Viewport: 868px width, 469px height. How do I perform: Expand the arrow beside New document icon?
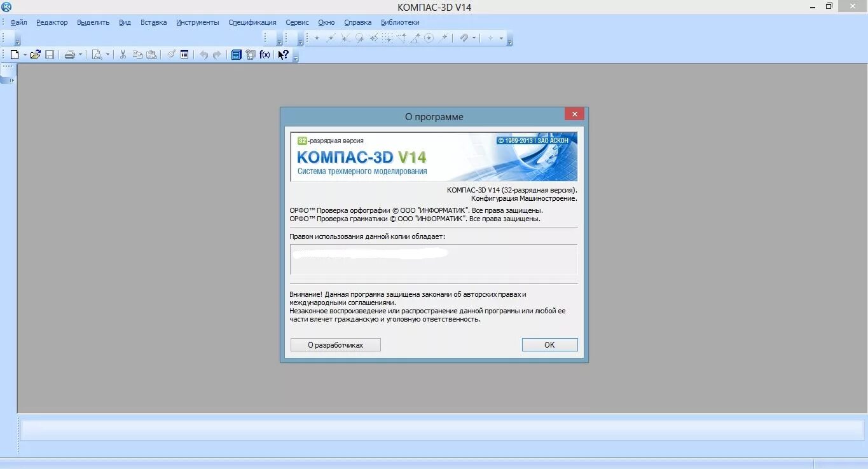coord(25,55)
